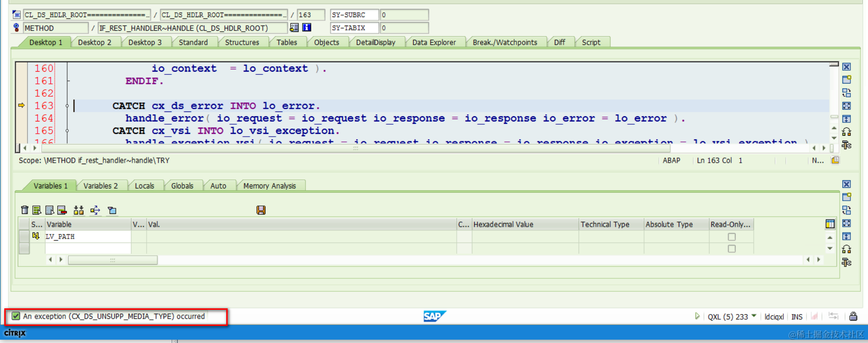The height and width of the screenshot is (343, 868).
Task: Replace the Variables tool
Action: [847, 210]
